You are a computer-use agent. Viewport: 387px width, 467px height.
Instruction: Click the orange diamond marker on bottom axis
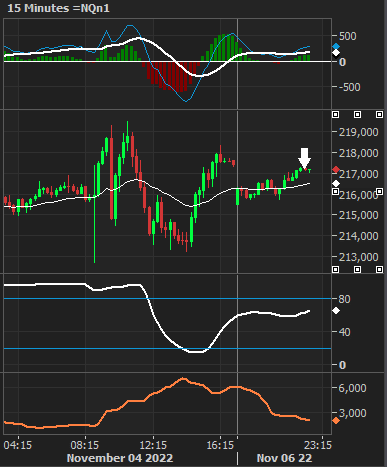[x=336, y=421]
